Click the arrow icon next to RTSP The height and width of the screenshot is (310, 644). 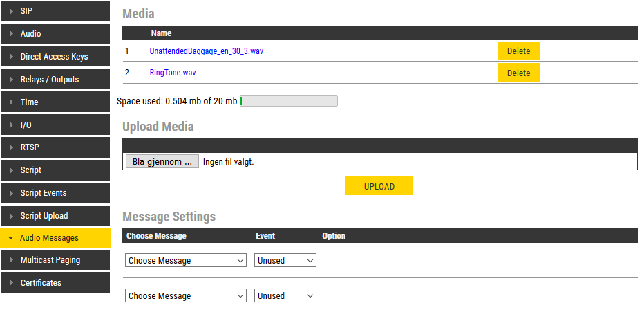(x=11, y=147)
